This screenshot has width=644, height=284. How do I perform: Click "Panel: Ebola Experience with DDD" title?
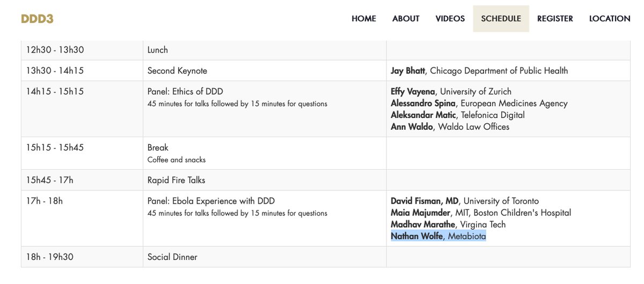tap(210, 201)
